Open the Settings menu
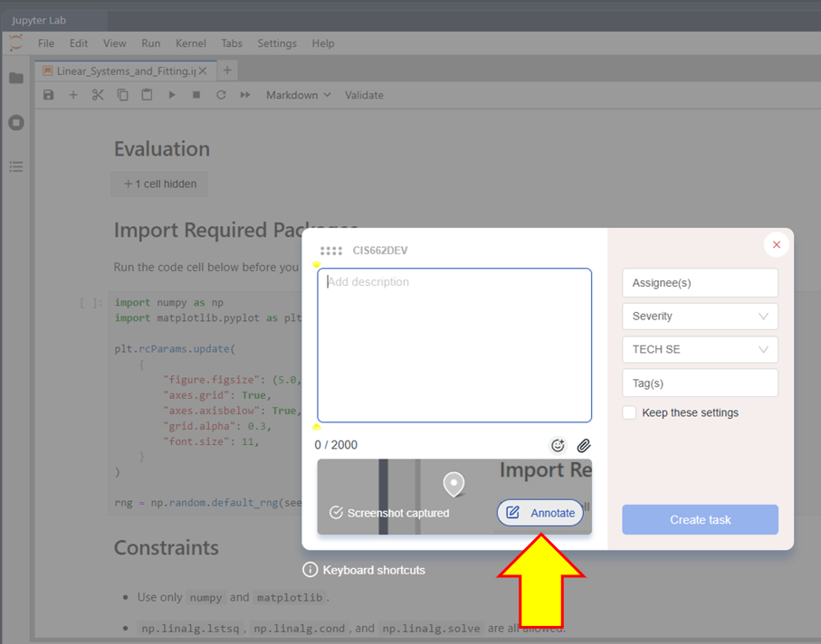The height and width of the screenshot is (644, 821). click(277, 43)
